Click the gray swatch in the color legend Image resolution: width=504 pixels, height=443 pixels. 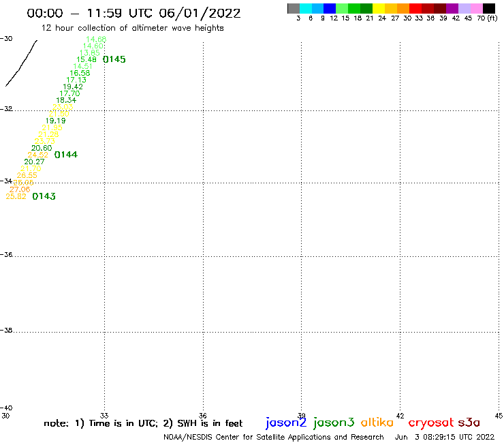(x=294, y=8)
